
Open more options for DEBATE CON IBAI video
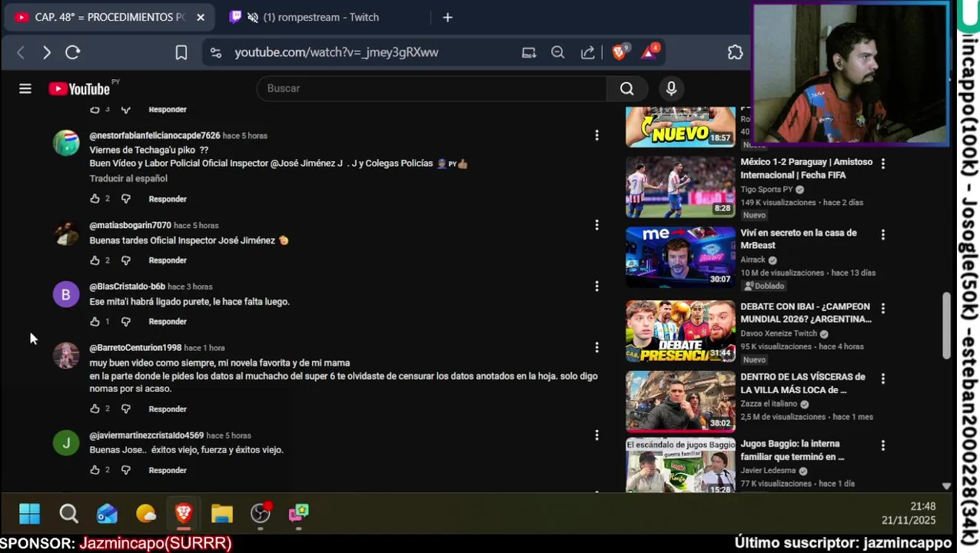pyautogui.click(x=882, y=308)
